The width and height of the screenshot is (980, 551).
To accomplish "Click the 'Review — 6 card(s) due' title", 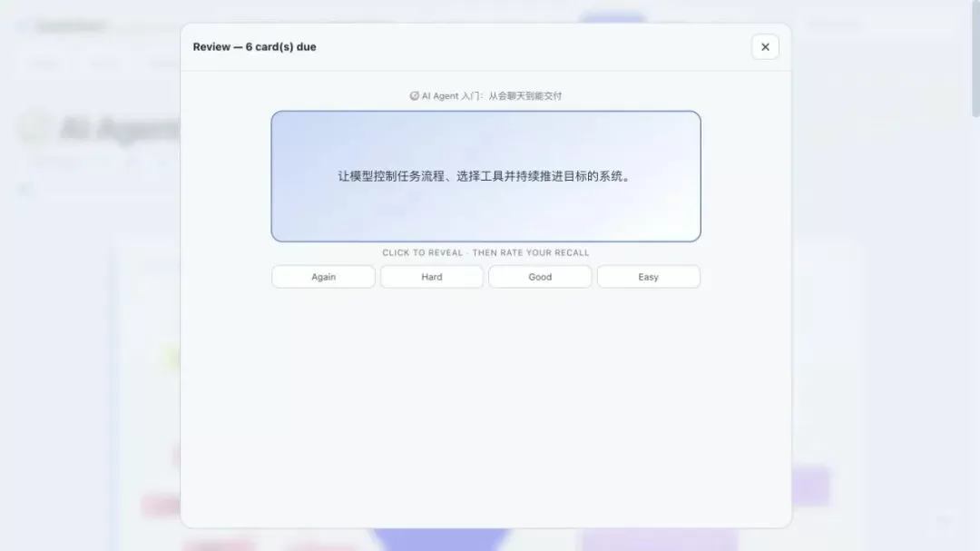I will (x=254, y=47).
